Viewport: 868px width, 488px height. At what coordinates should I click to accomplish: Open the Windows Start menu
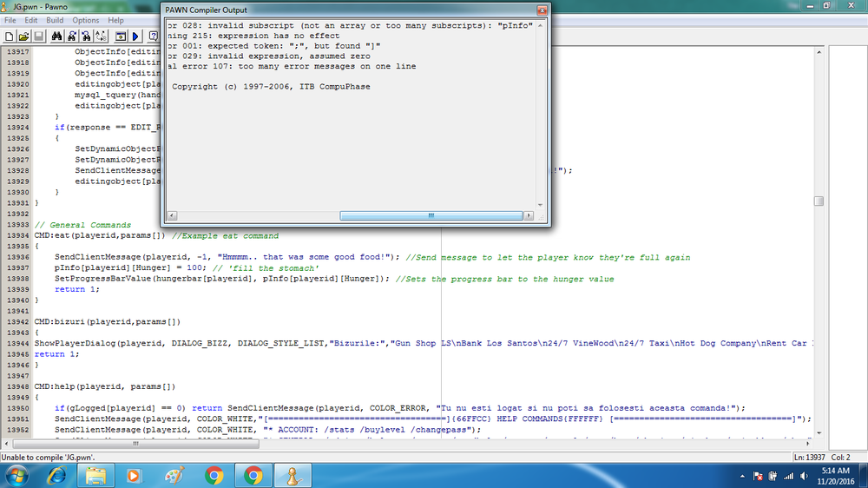(17, 476)
